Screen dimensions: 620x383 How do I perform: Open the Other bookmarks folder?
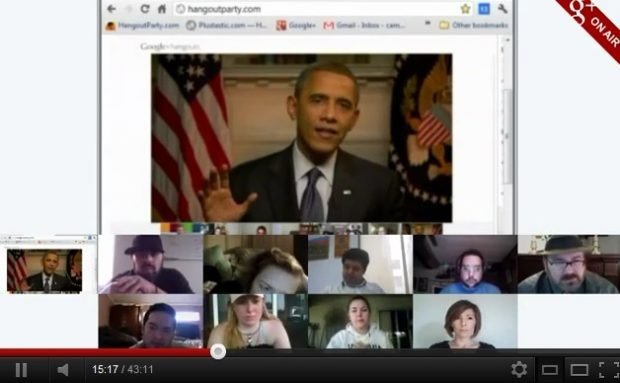click(474, 25)
